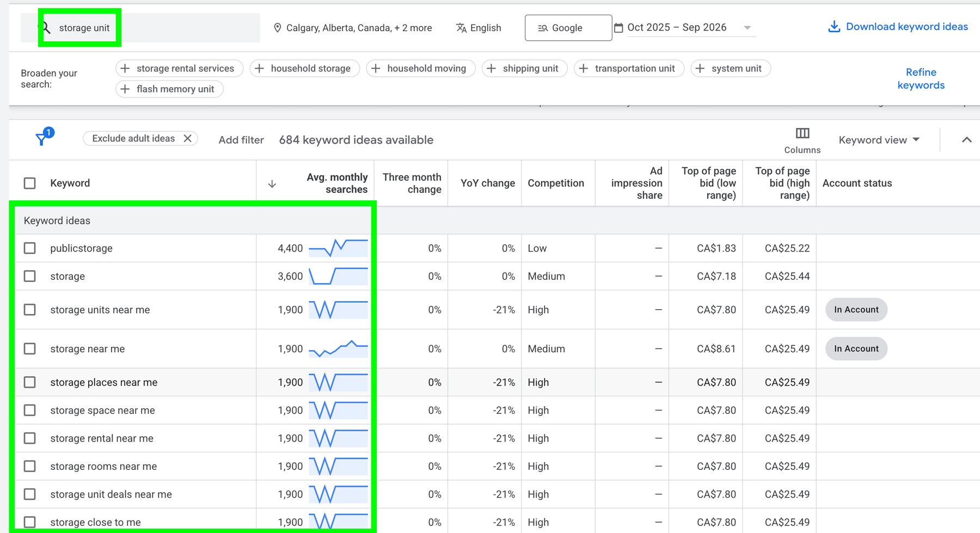
Task: Add household moving suggestion
Action: pos(421,69)
